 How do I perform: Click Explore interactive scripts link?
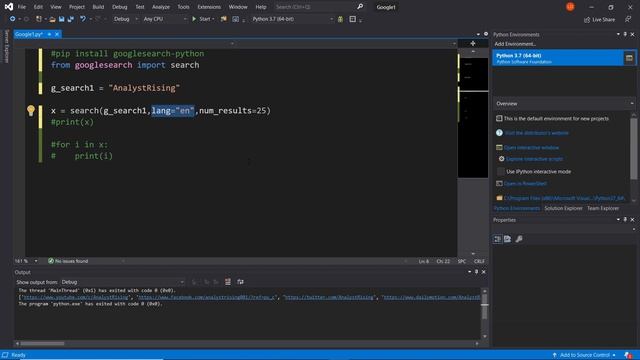(x=535, y=159)
